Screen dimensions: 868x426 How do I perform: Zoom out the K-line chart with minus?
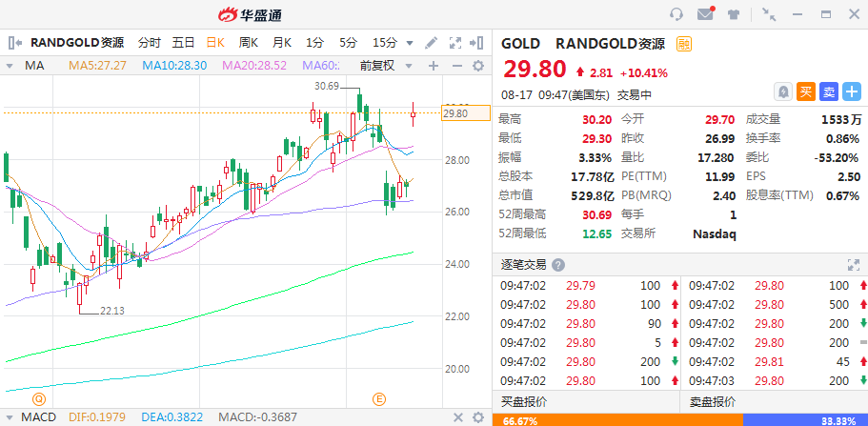(x=457, y=66)
